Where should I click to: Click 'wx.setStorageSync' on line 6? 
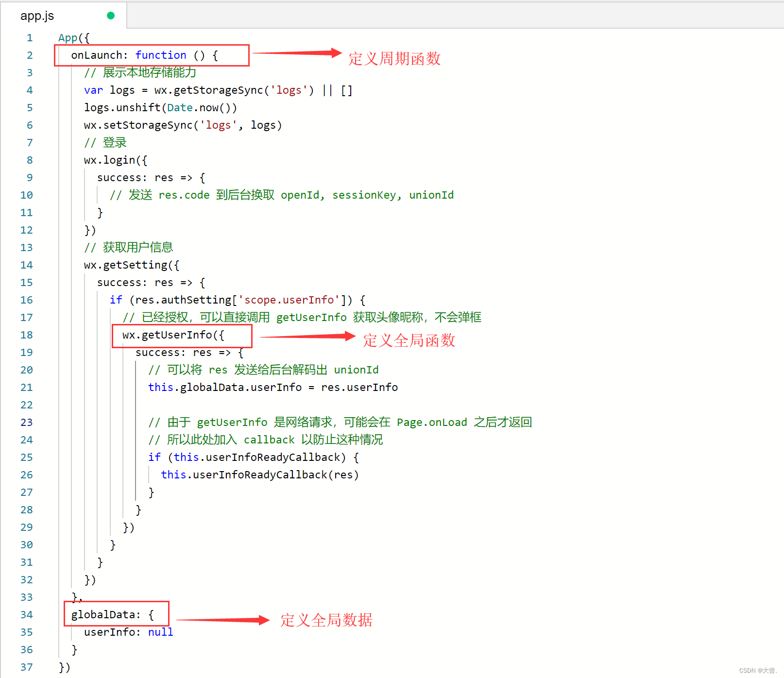click(x=138, y=125)
